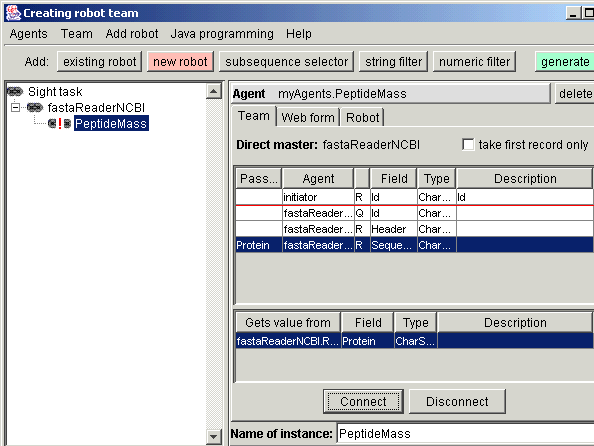594x446 pixels.
Task: Click the tree panel scroll down arrow
Action: pyautogui.click(x=214, y=437)
